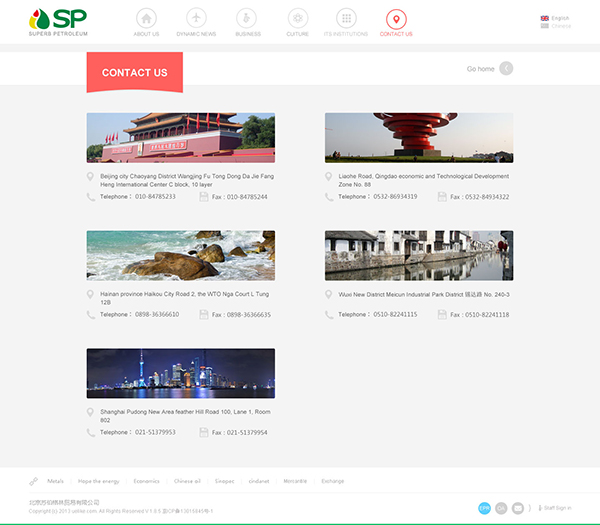
Task: Switch language to English
Action: pyautogui.click(x=559, y=18)
